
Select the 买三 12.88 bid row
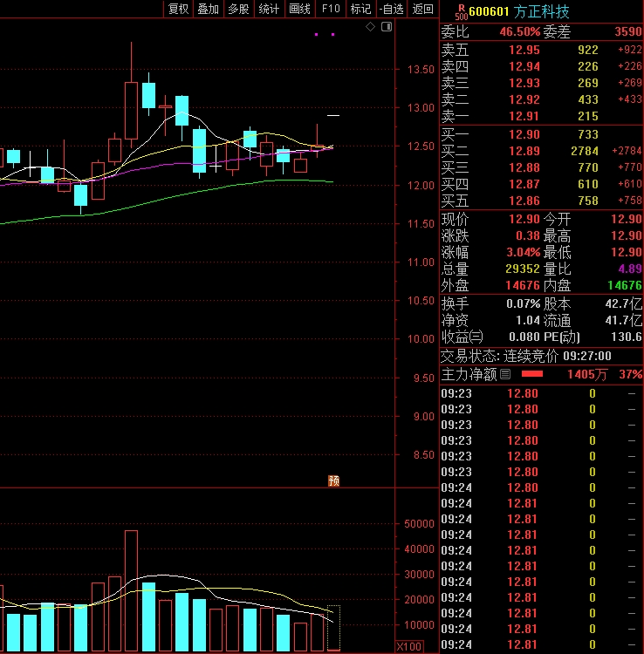tap(541, 167)
